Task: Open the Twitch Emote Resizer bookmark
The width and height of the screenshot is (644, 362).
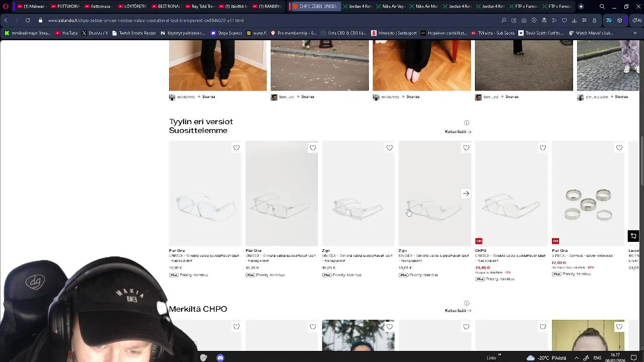Action: [x=134, y=33]
